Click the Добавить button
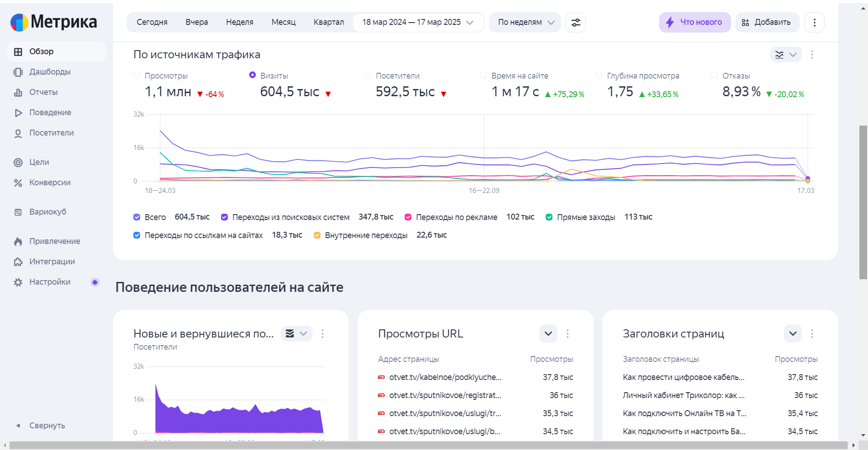The height and width of the screenshot is (450, 868). tap(767, 22)
